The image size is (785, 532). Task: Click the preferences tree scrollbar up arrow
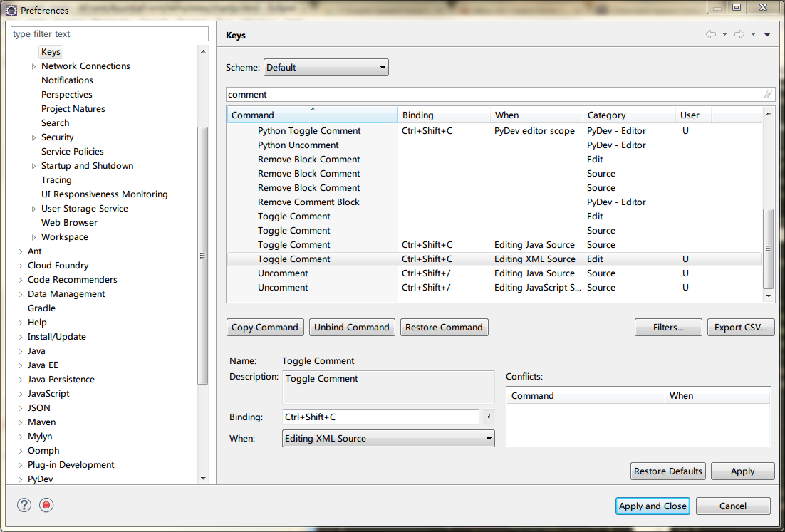point(203,51)
